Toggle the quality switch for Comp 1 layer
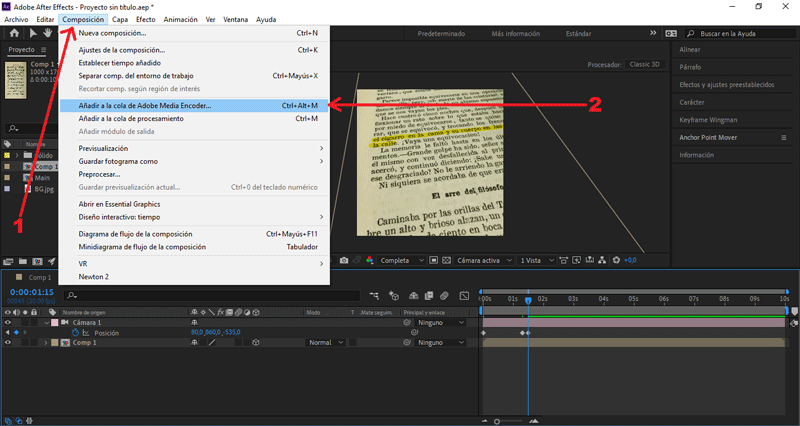The height and width of the screenshot is (426, 800). pyautogui.click(x=212, y=342)
